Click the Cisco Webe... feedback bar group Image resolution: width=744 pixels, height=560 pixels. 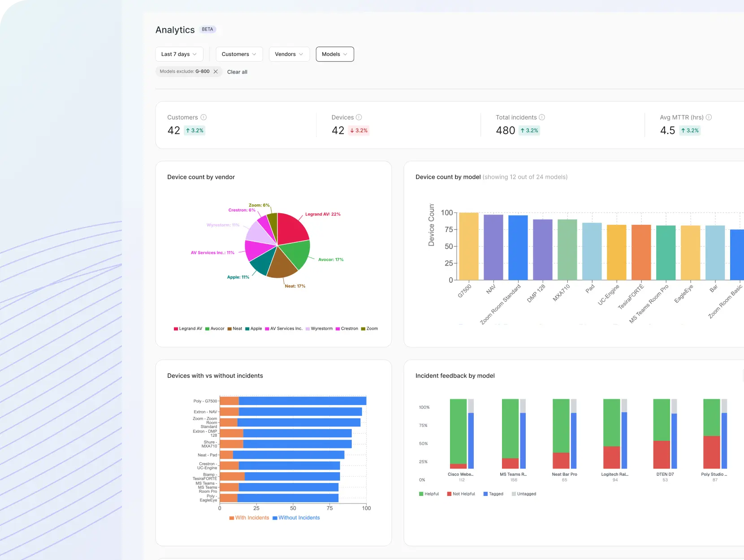(x=462, y=434)
